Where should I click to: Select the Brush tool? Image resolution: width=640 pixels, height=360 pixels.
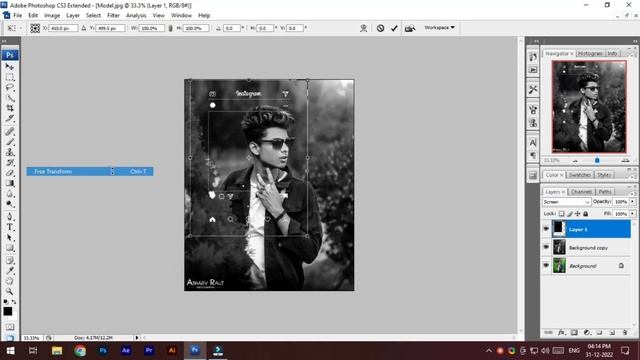[x=9, y=142]
